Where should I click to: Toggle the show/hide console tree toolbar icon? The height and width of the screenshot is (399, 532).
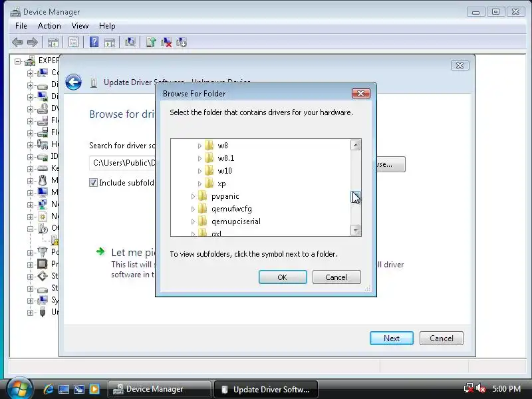click(53, 43)
